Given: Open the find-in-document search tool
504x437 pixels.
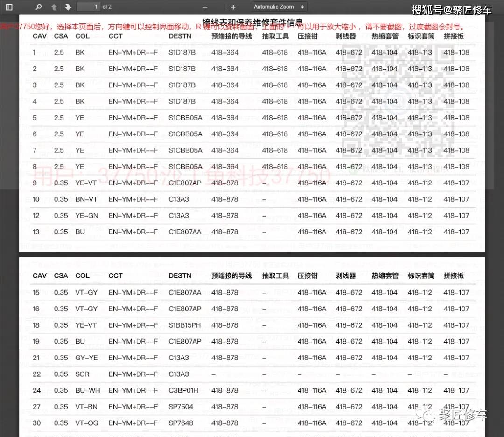Looking at the screenshot, I should [x=39, y=7].
